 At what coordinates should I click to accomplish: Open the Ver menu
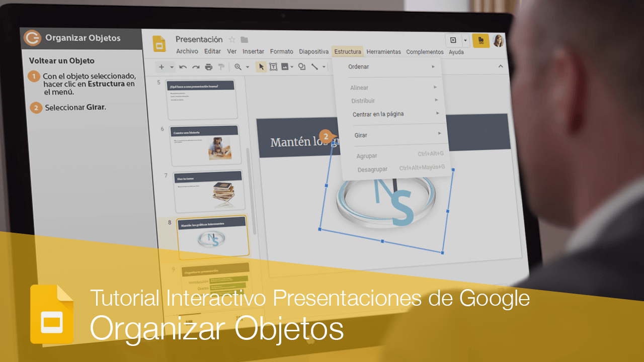coord(232,51)
